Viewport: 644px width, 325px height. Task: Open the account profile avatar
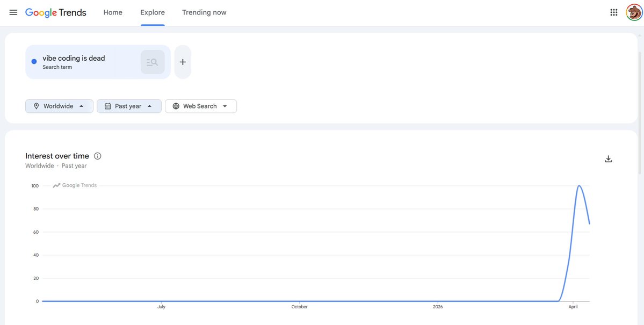[x=634, y=12]
